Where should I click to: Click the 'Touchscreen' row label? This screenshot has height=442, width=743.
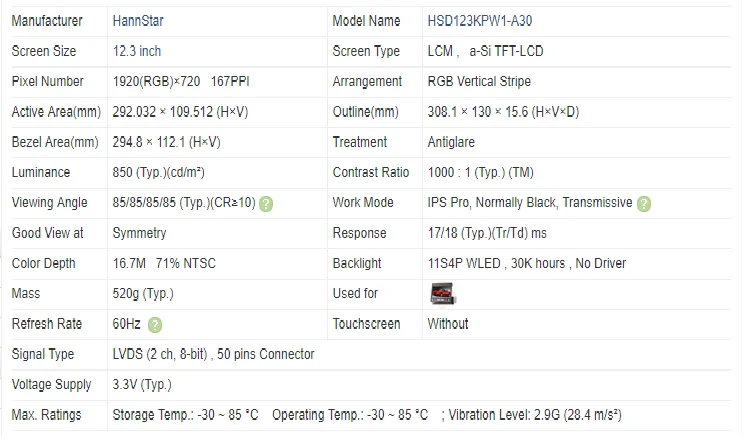click(366, 324)
